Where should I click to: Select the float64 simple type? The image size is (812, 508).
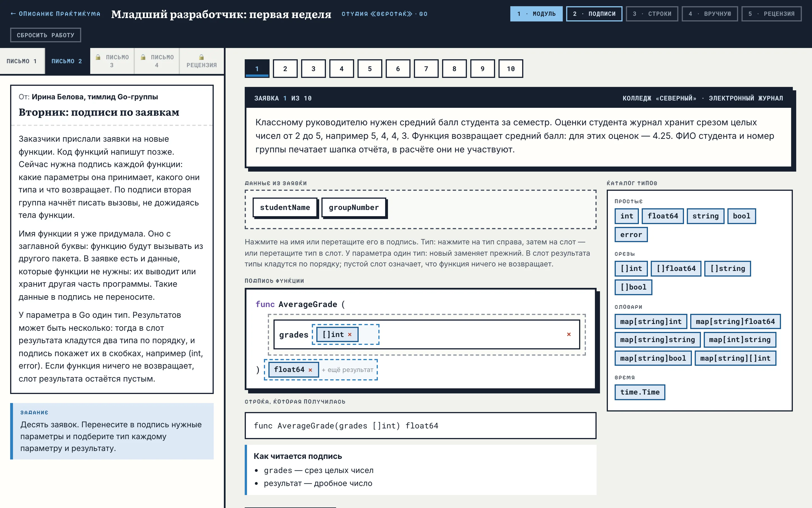click(663, 216)
